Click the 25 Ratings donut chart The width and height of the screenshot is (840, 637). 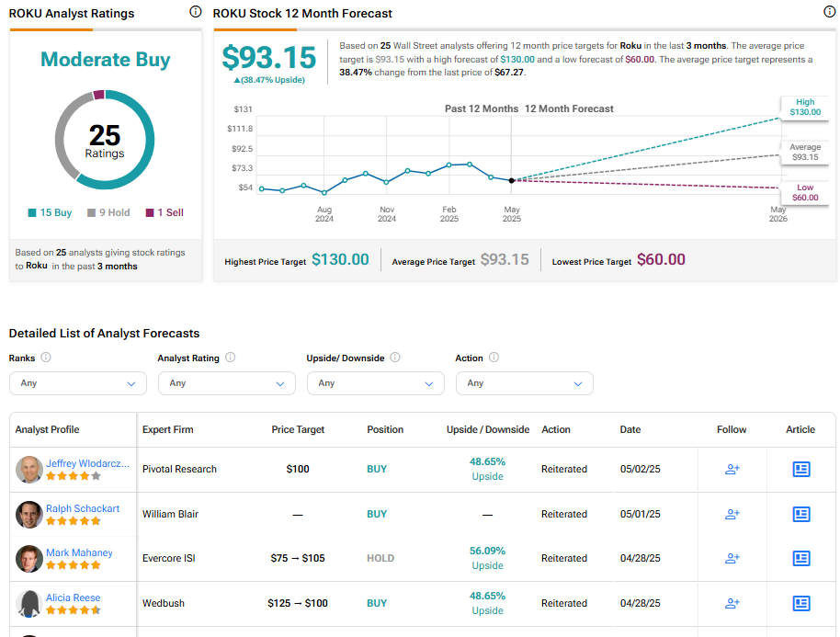[105, 140]
